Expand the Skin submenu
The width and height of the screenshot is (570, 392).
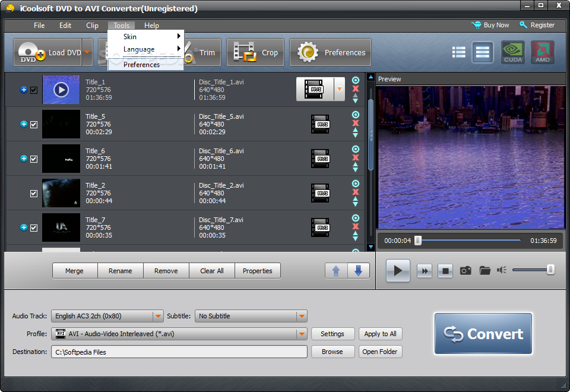click(146, 36)
